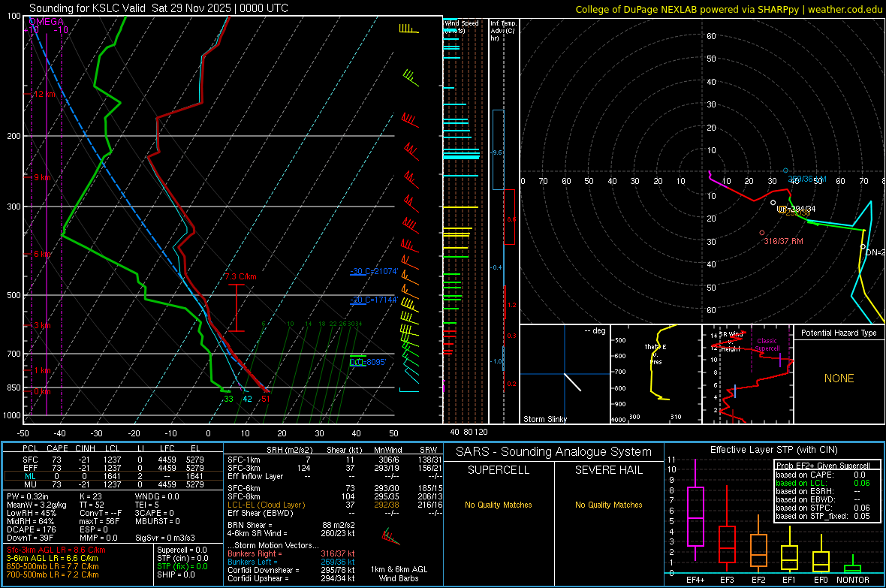
Task: Click the 6 km height marker
Action: pos(42,254)
